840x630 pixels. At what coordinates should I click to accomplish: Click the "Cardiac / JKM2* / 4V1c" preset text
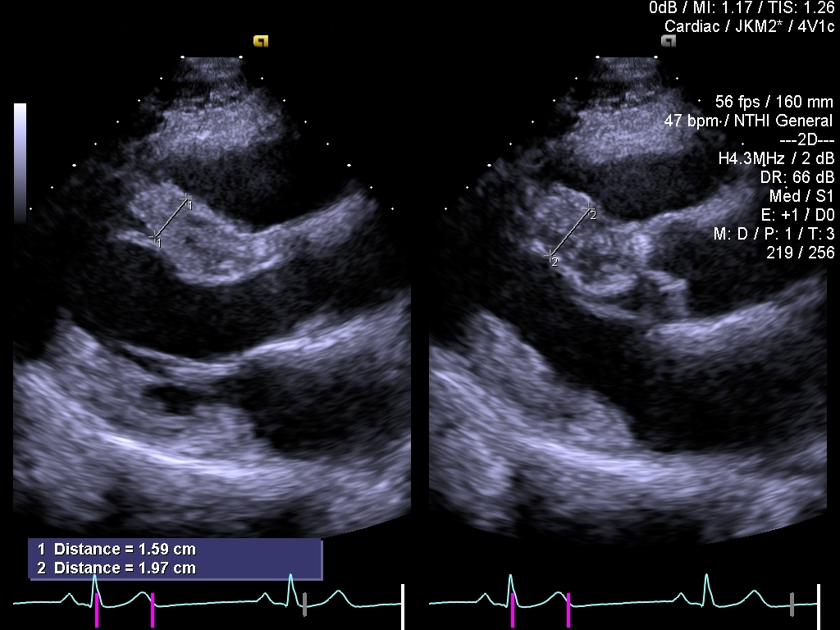coord(750,26)
